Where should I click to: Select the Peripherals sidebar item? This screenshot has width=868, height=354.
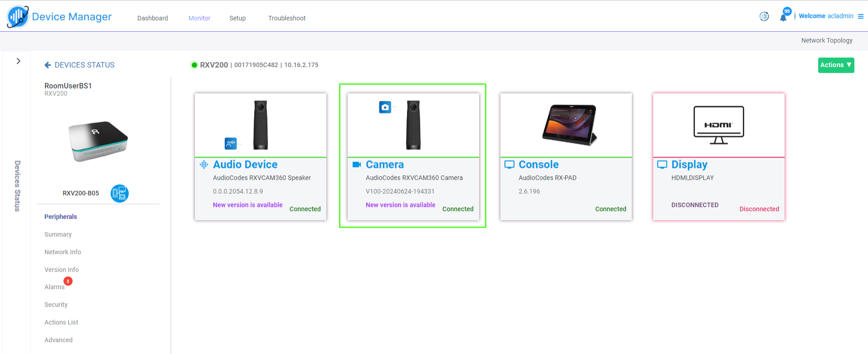click(x=61, y=216)
